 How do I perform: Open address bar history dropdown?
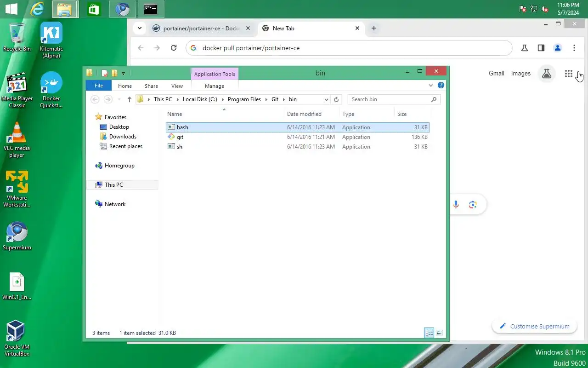tap(326, 99)
